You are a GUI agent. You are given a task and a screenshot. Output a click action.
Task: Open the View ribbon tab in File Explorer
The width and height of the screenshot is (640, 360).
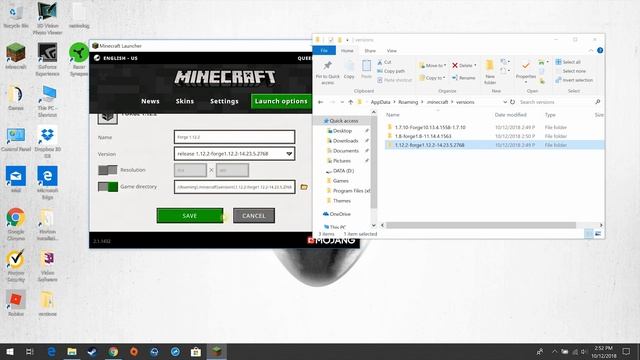[x=391, y=51]
